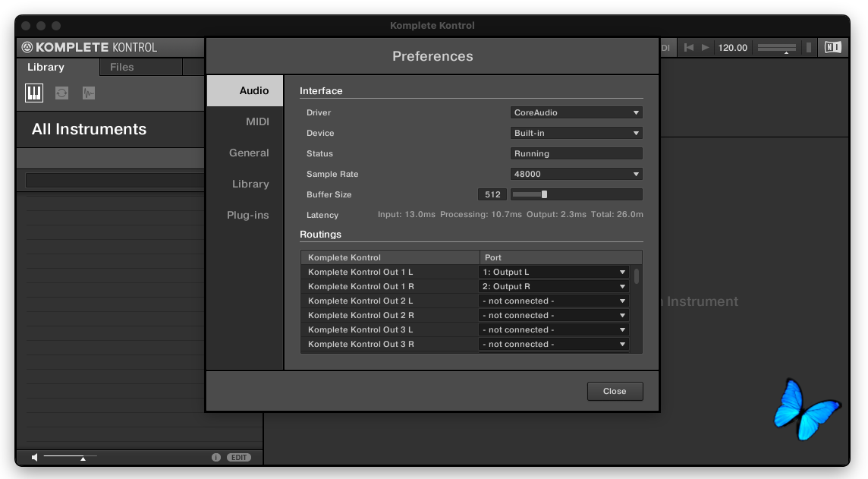The image size is (868, 479).
Task: Open the port dropdown for Out 3 R
Action: 554,344
